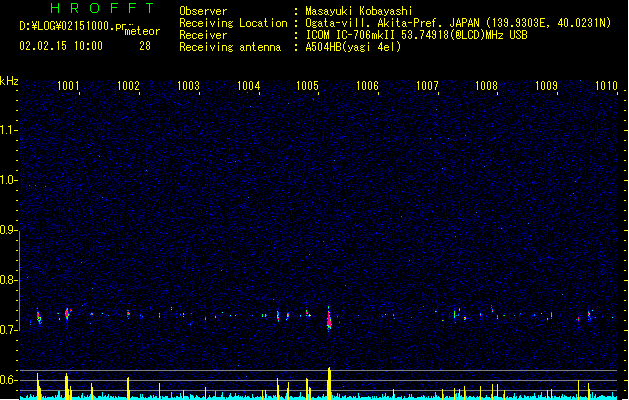Viewport: 629px width, 400px height.
Task: Click the 'meteor' counter label
Action: (x=142, y=31)
